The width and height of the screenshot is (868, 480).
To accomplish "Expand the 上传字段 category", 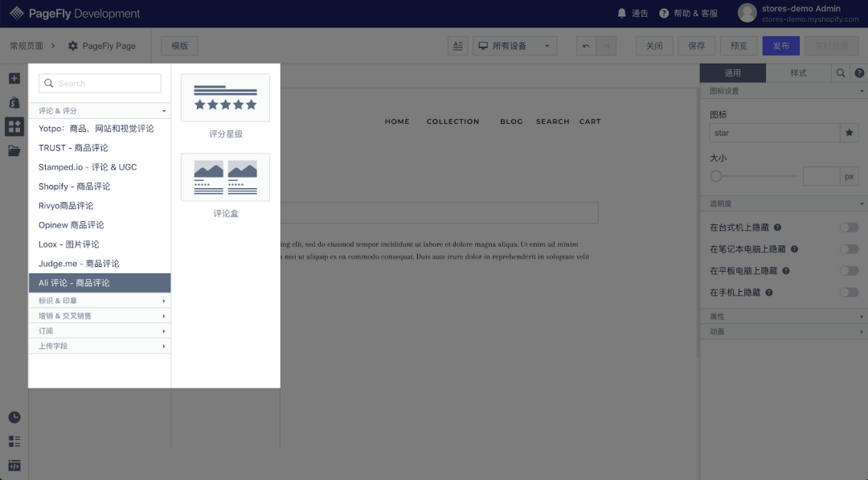I will tap(100, 346).
